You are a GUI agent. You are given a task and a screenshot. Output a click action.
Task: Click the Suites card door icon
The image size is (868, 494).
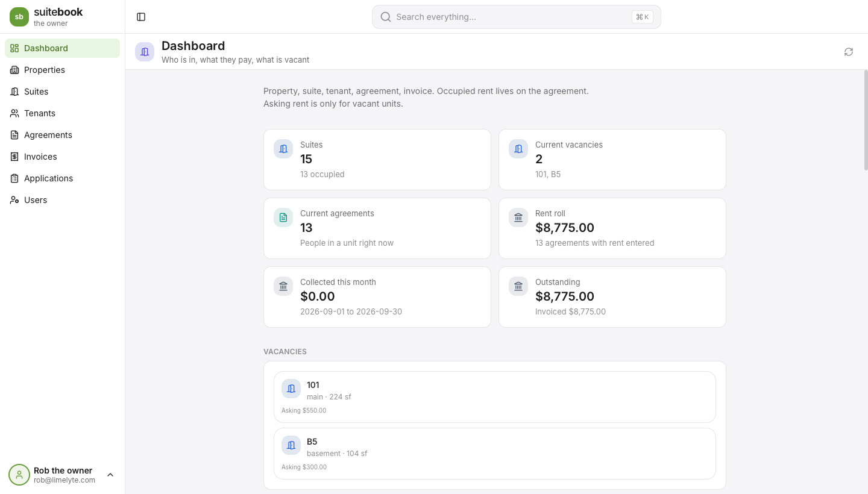coord(283,149)
